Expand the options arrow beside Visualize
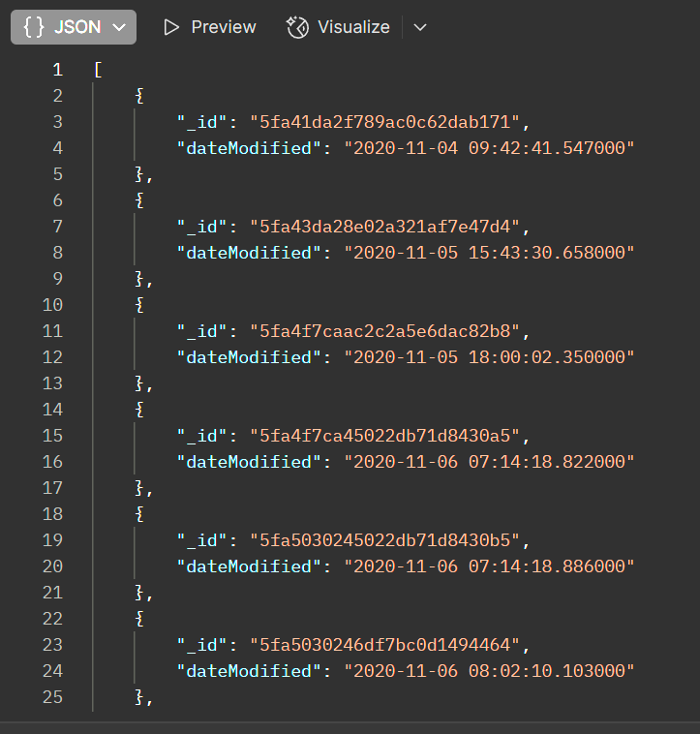 click(x=419, y=27)
